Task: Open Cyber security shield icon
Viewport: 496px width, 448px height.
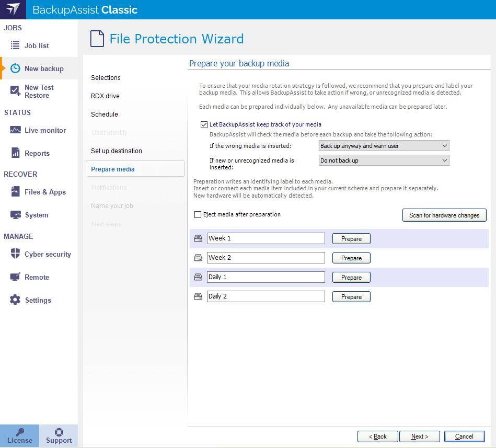Action: point(15,254)
